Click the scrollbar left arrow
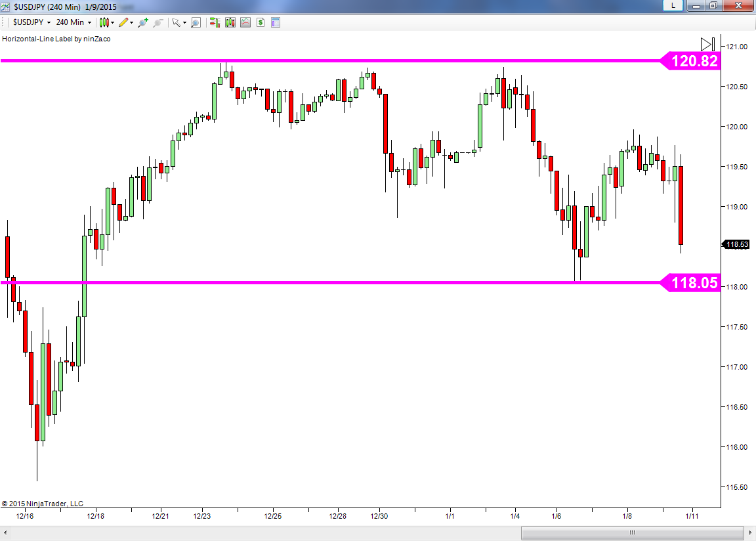Image resolution: width=756 pixels, height=541 pixels. [x=5, y=533]
